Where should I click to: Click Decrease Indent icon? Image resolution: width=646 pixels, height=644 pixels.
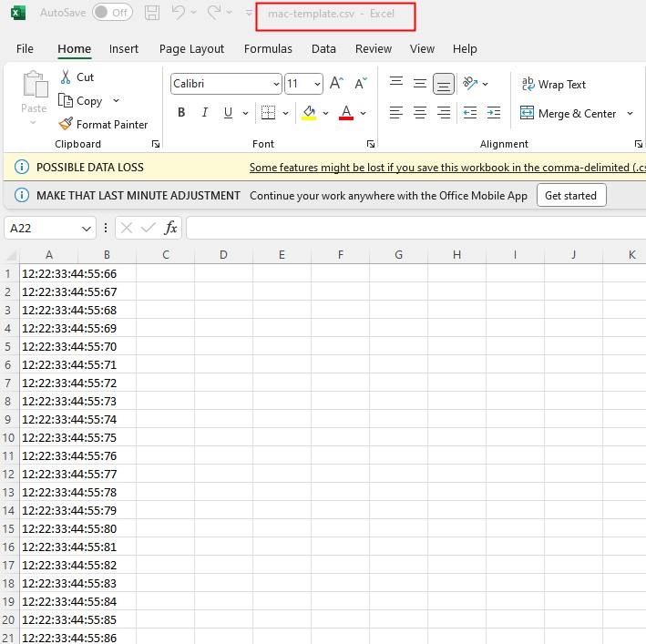[x=470, y=112]
